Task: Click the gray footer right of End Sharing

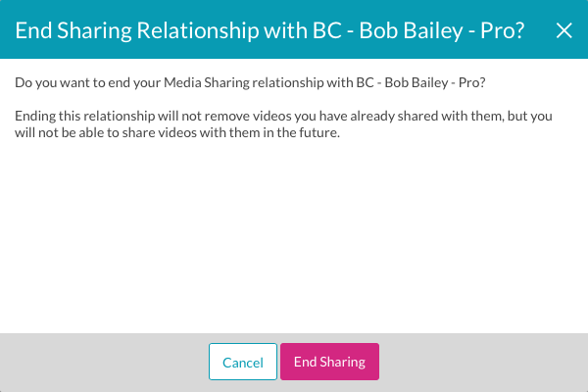Action: 484,363
